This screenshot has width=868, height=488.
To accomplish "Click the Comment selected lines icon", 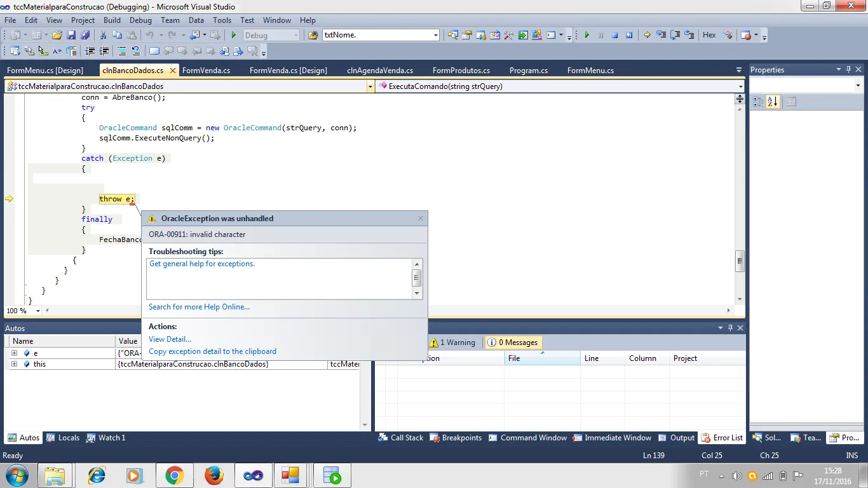I will click(x=121, y=51).
